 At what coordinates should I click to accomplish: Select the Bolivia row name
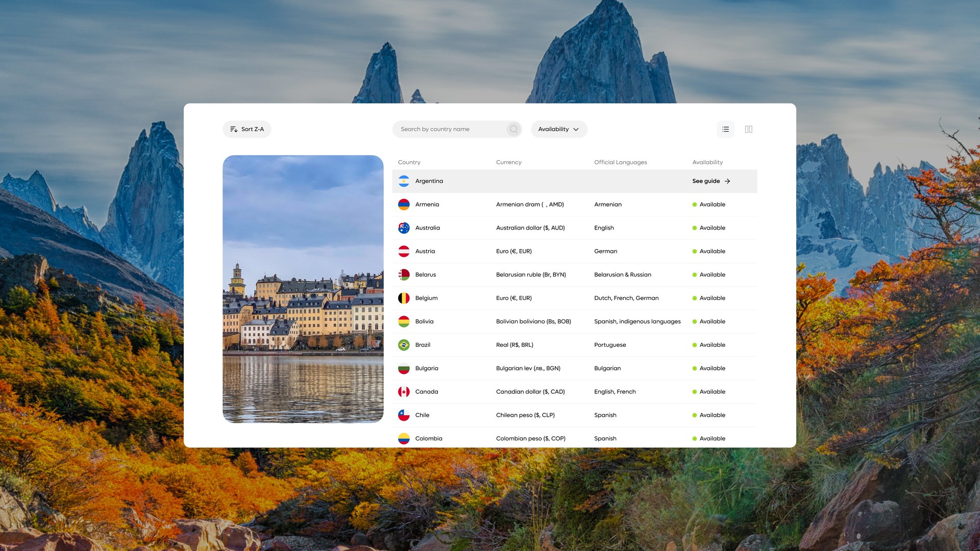[424, 321]
